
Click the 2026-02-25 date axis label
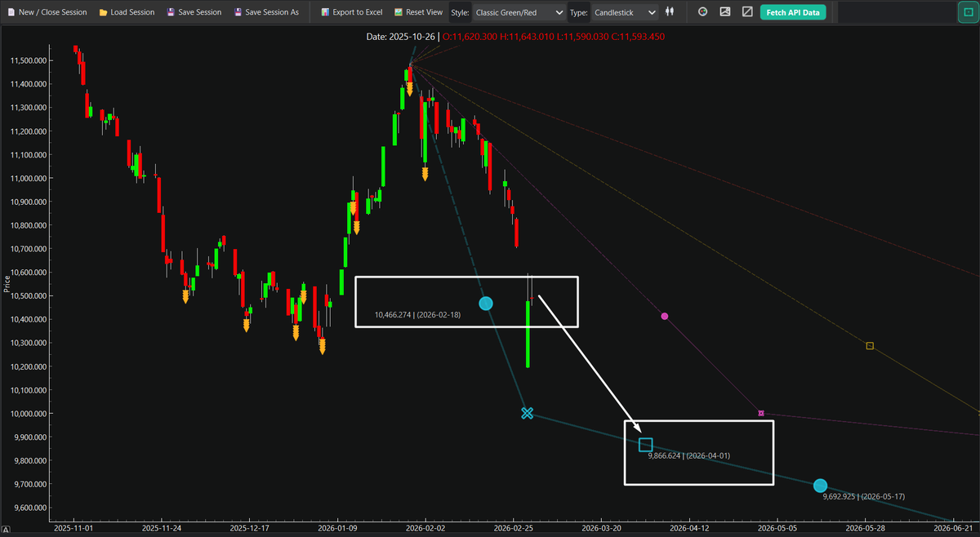[513, 529]
